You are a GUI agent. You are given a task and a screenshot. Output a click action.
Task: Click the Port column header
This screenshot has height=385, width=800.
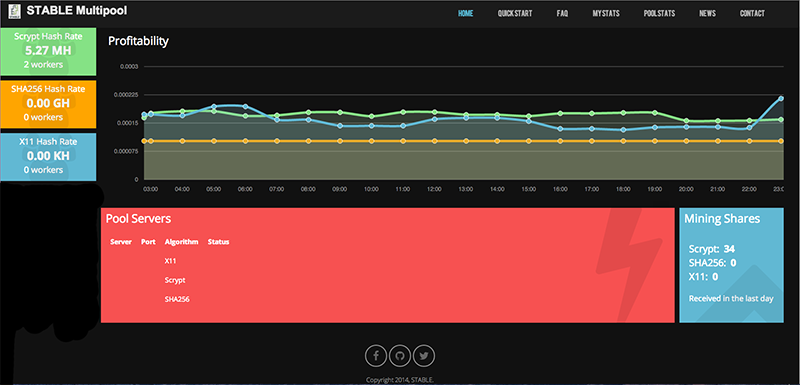[x=148, y=242]
